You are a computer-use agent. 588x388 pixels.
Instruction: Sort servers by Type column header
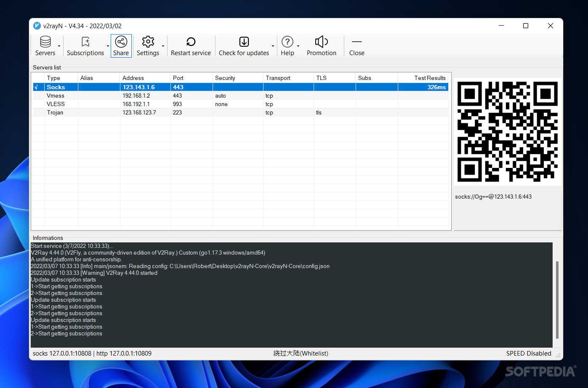click(x=61, y=78)
